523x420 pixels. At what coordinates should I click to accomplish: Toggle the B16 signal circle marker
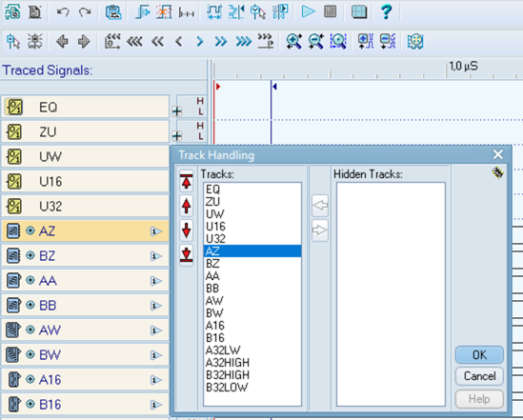coord(30,404)
